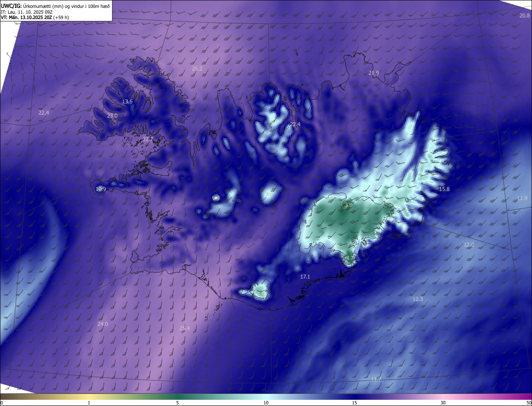The width and height of the screenshot is (532, 406).
Task: Select the 25.2 value label
Action: click(x=197, y=69)
